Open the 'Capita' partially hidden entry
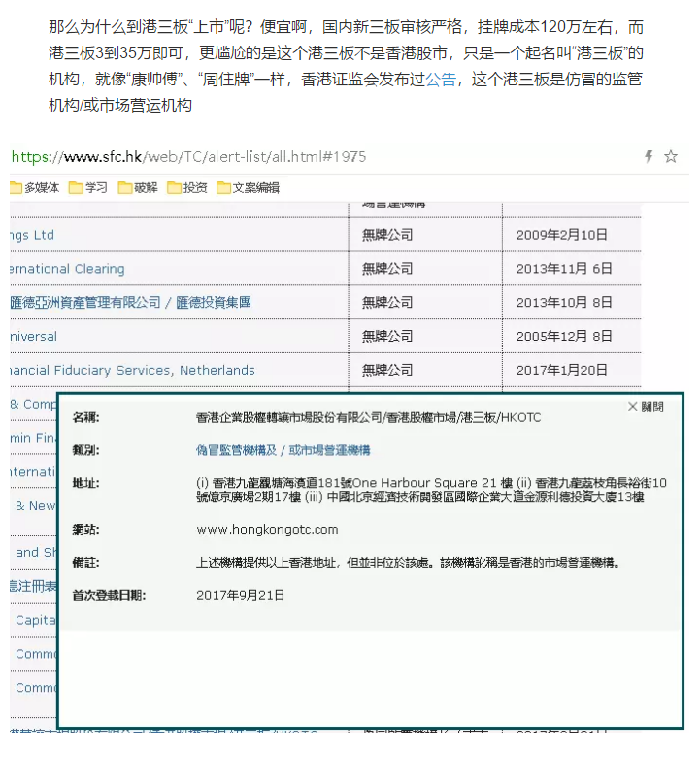Viewport: 700px width, 757px height. pyautogui.click(x=36, y=620)
